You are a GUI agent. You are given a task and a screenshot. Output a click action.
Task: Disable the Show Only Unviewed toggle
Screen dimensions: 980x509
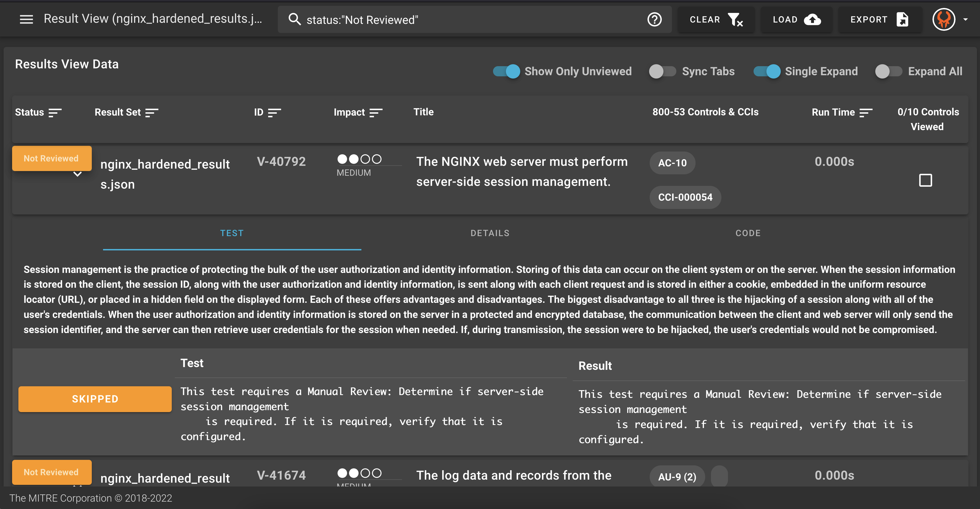coord(507,71)
